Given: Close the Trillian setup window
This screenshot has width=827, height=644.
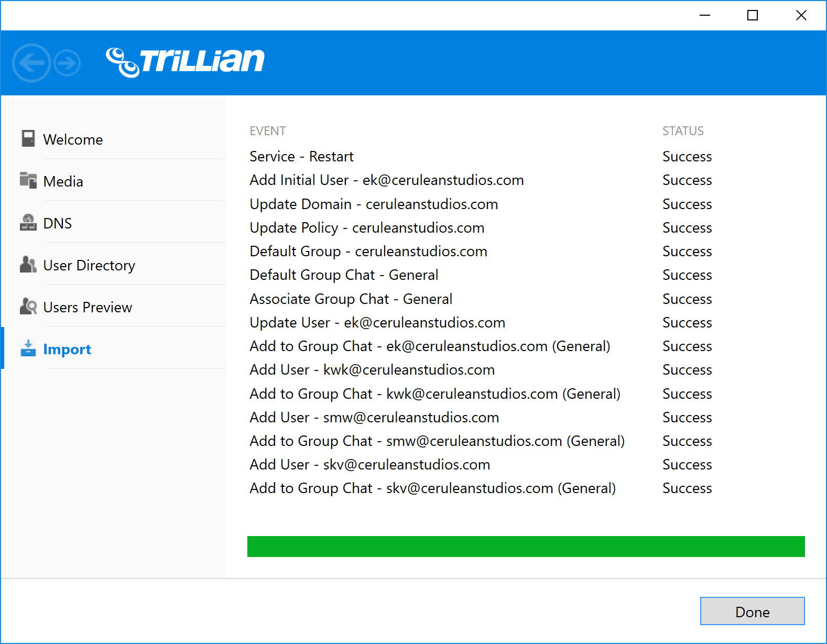Looking at the screenshot, I should (x=801, y=15).
